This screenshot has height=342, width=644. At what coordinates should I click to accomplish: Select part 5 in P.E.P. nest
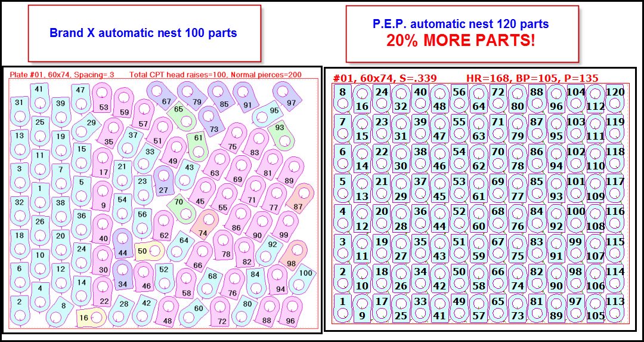[x=342, y=188]
